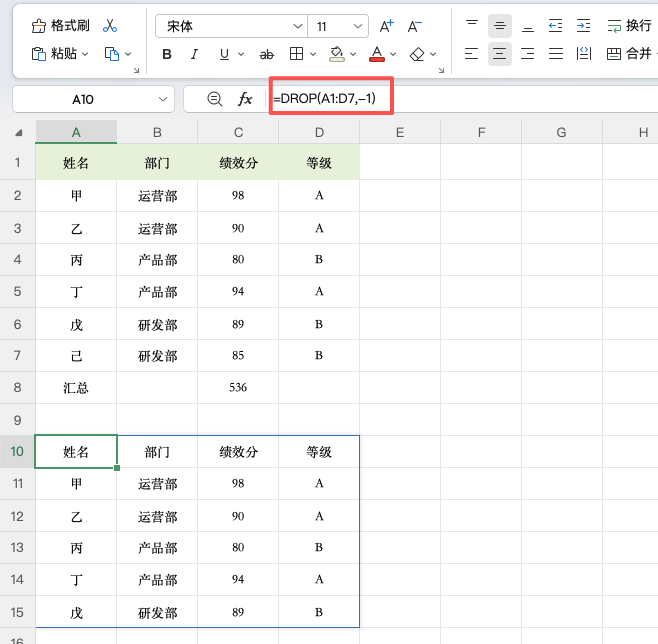The image size is (658, 644).
Task: Click cell 戊 in row 15
Action: [x=76, y=613]
